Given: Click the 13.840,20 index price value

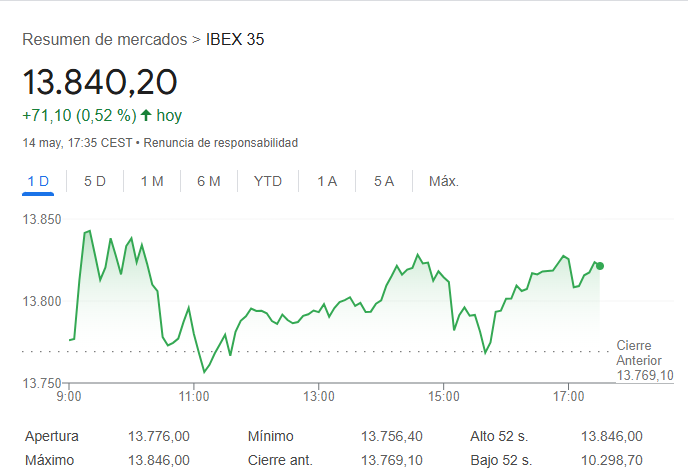Looking at the screenshot, I should (x=100, y=80).
